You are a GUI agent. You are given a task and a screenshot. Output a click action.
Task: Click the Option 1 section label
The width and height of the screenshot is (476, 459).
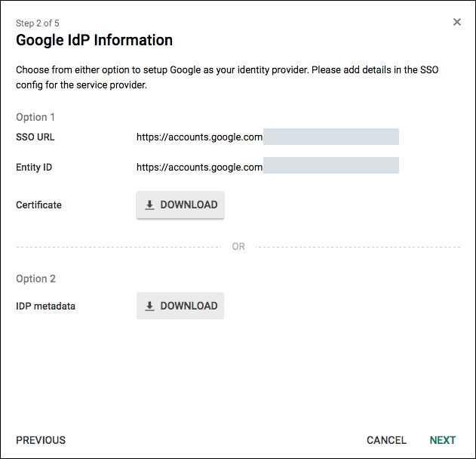(x=35, y=117)
